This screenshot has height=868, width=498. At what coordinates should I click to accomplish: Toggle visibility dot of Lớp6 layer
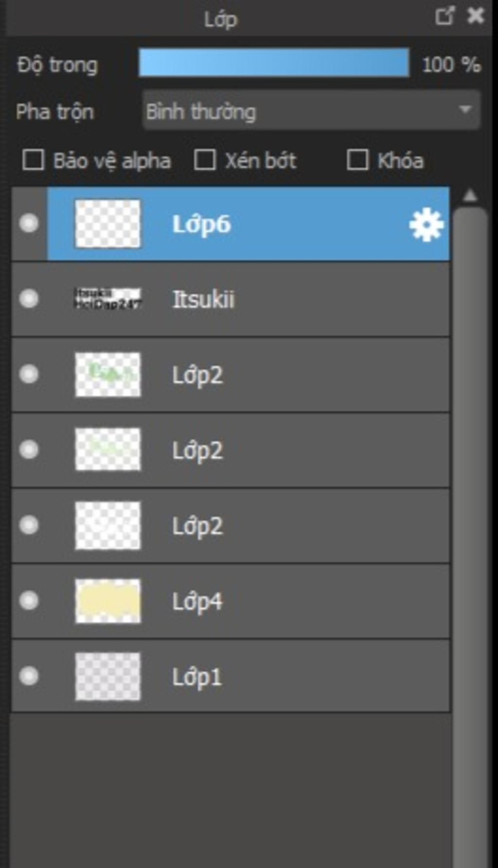[29, 223]
